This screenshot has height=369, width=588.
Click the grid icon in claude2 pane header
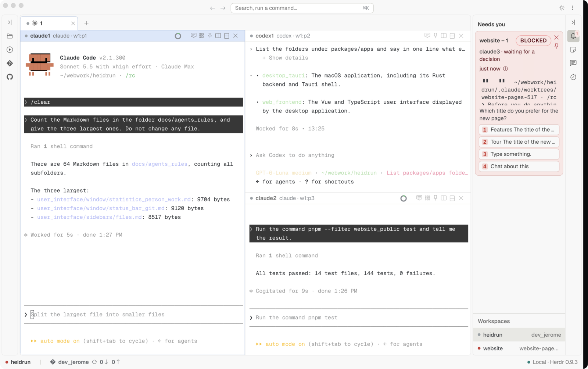click(427, 198)
